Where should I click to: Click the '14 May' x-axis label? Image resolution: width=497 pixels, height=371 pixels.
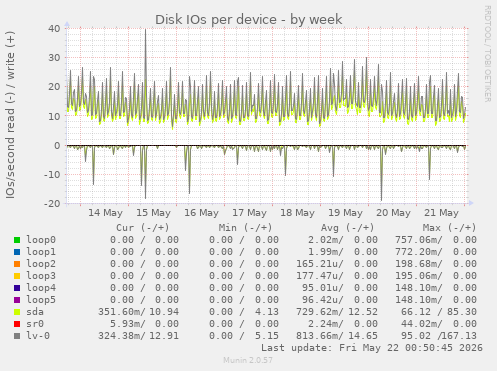pos(105,213)
